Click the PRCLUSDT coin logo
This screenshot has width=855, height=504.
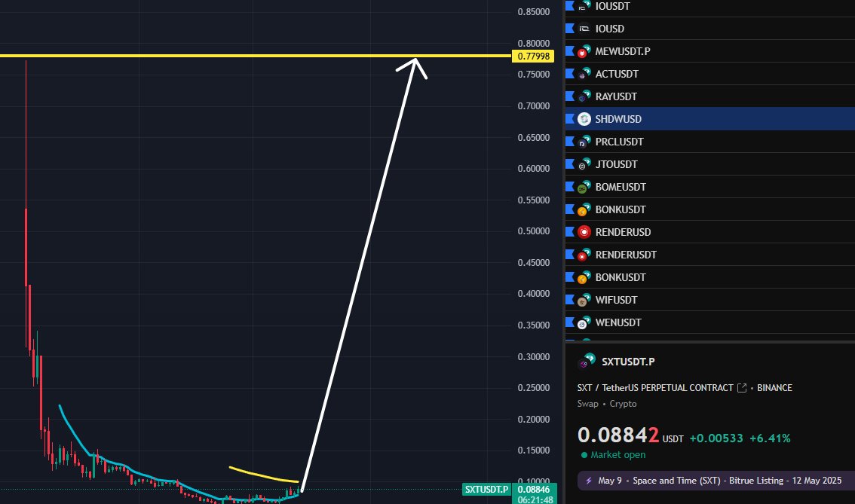tap(584, 142)
